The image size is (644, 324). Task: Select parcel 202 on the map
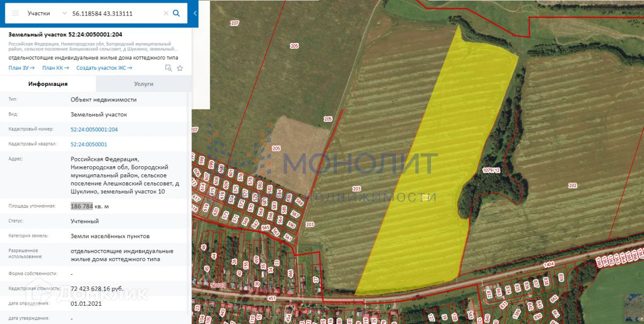(x=573, y=185)
